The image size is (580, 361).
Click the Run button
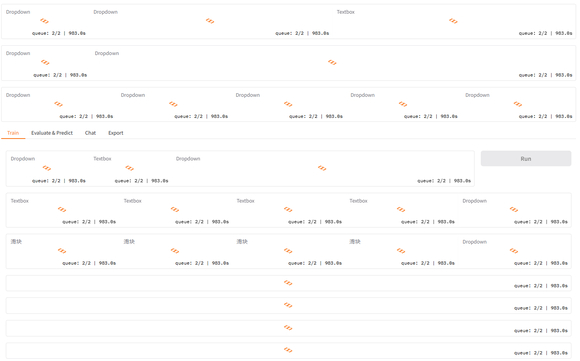[x=526, y=159]
